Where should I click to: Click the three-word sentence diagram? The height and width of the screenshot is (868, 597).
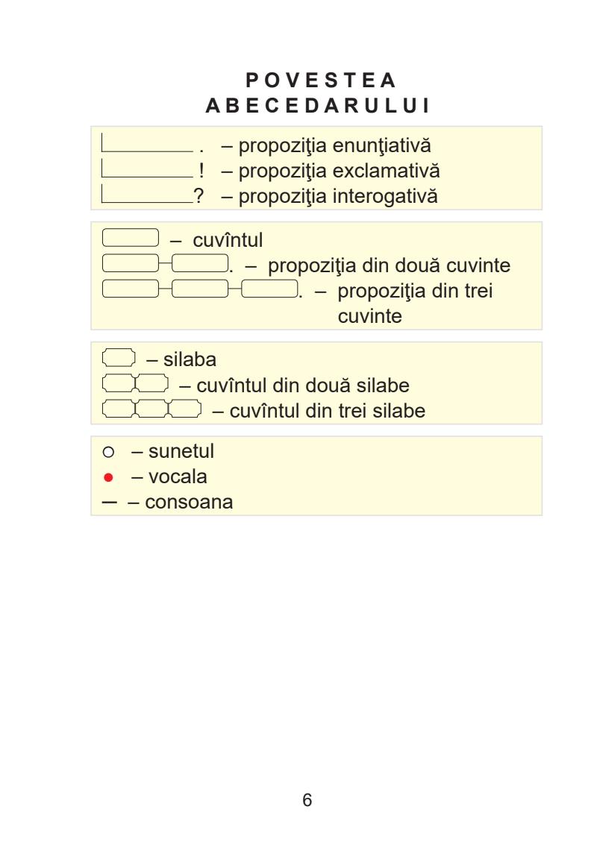click(200, 289)
